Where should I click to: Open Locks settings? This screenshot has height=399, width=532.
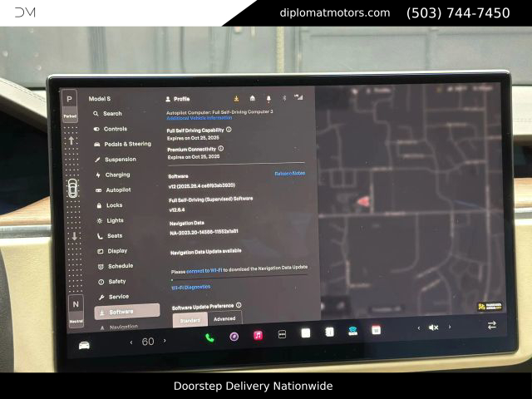(x=110, y=205)
